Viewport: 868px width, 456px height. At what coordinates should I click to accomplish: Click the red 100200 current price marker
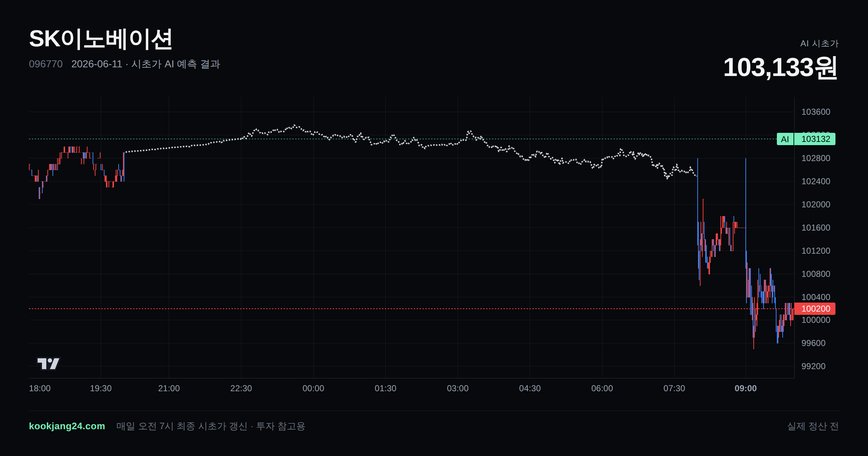815,309
